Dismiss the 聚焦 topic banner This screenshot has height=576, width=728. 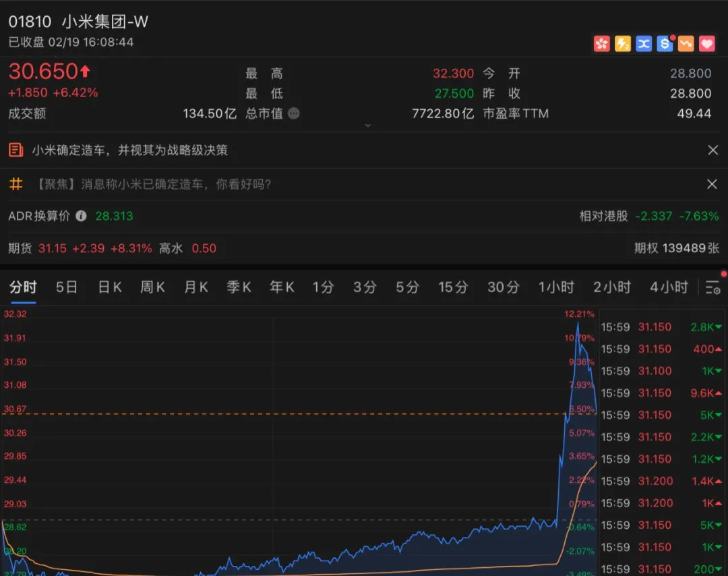(x=712, y=184)
